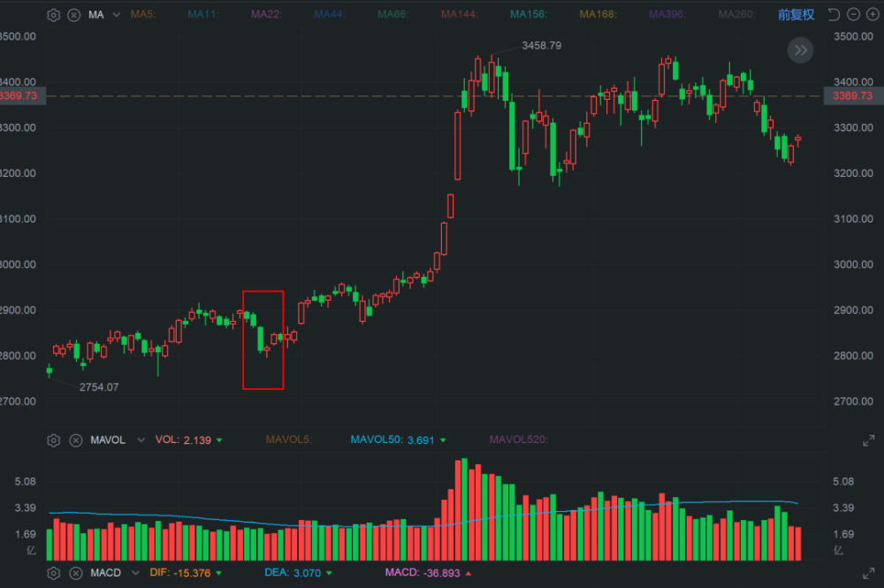Close the MACD indicator panel
This screenshot has height=588, width=884.
tap(76, 573)
